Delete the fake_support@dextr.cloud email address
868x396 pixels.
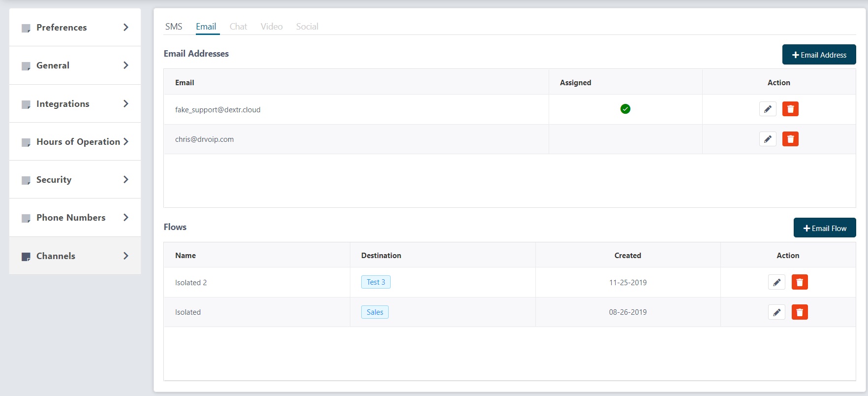[x=790, y=109]
